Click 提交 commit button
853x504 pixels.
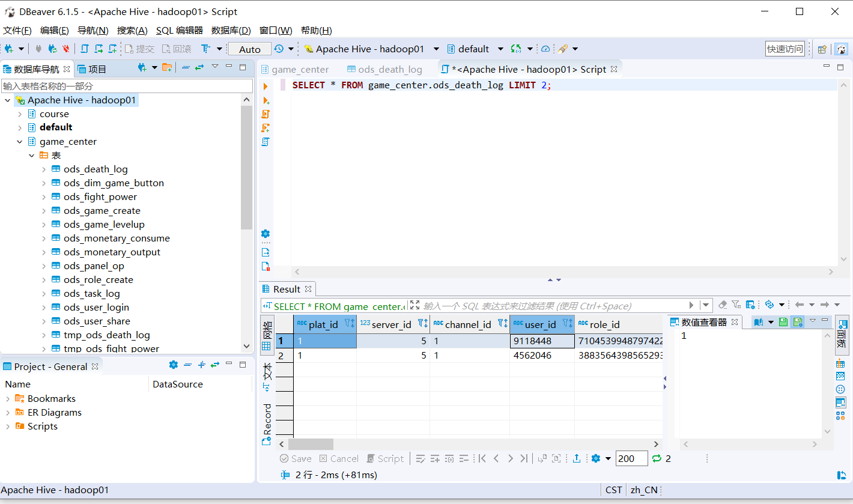(139, 49)
